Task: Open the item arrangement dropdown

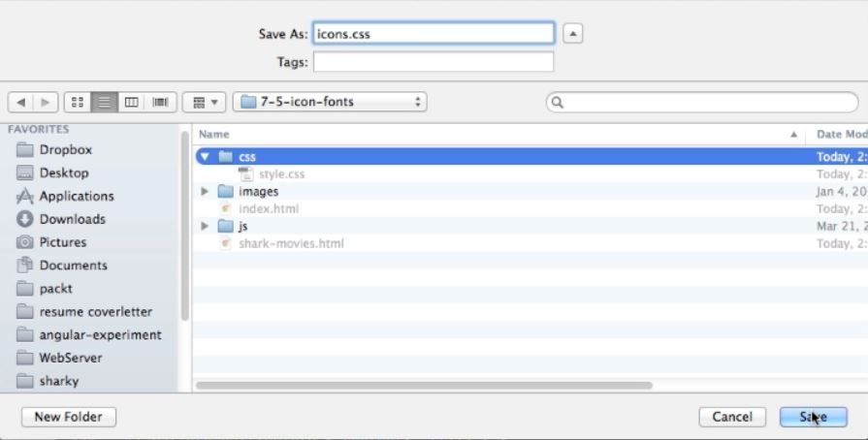Action: click(206, 102)
